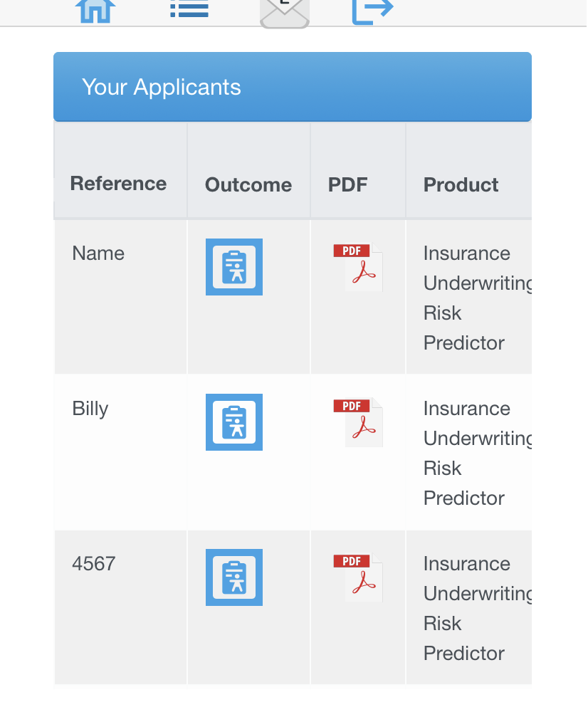The height and width of the screenshot is (712, 588).
Task: Download PDF for Name applicant
Action: coord(358,267)
